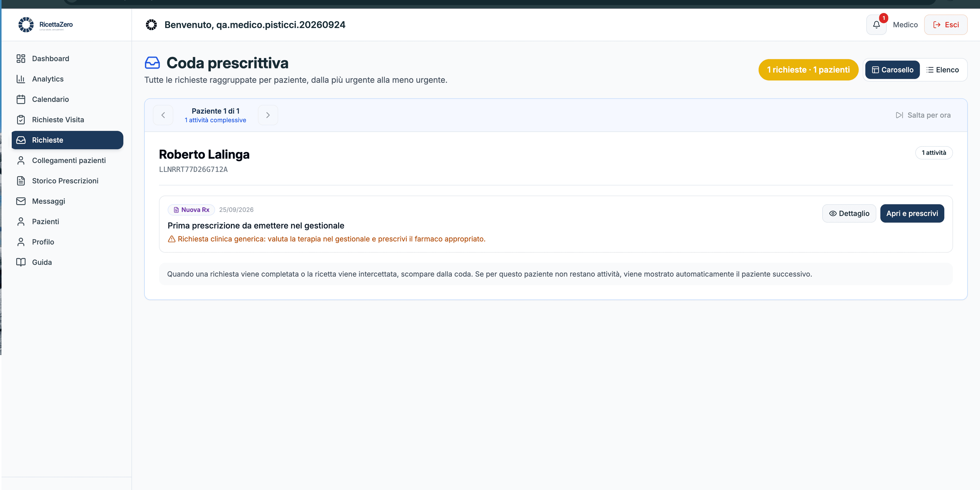Click Apri e prescrivi
The width and height of the screenshot is (980, 490).
[912, 214]
